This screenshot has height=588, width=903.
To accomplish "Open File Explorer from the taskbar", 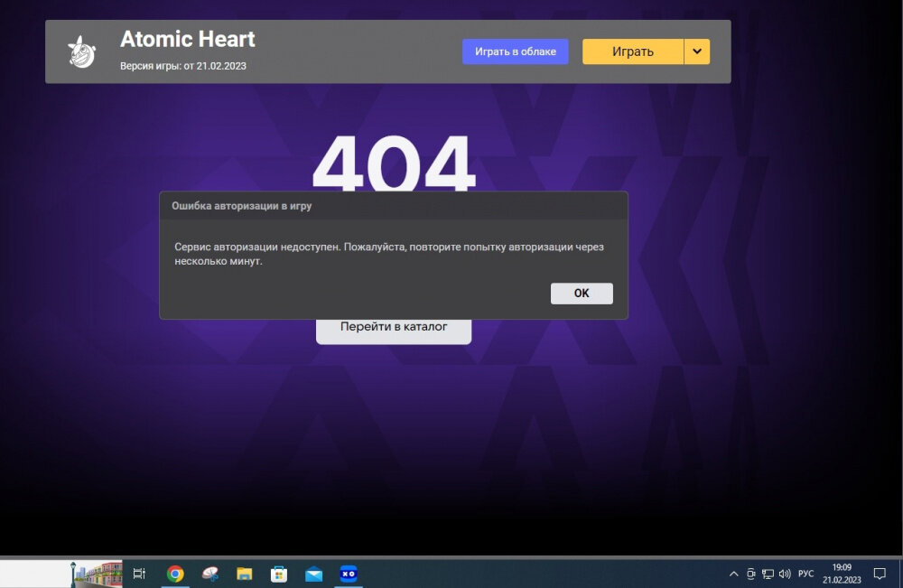I will [244, 574].
